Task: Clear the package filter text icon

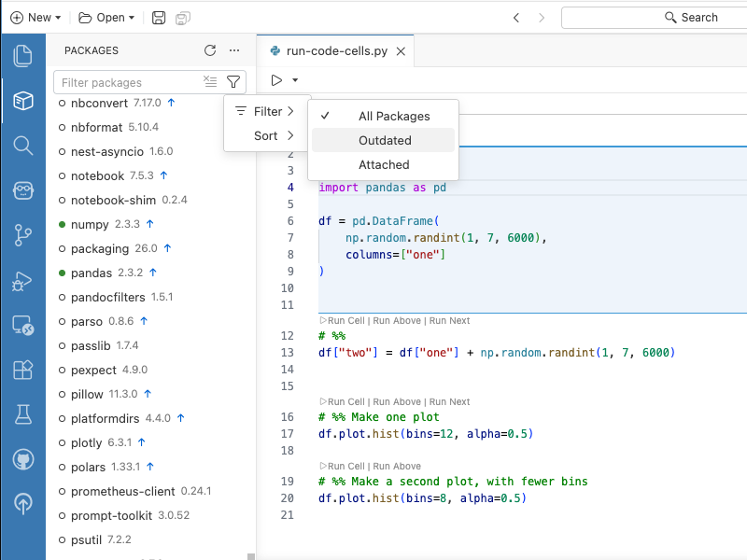Action: coord(210,81)
